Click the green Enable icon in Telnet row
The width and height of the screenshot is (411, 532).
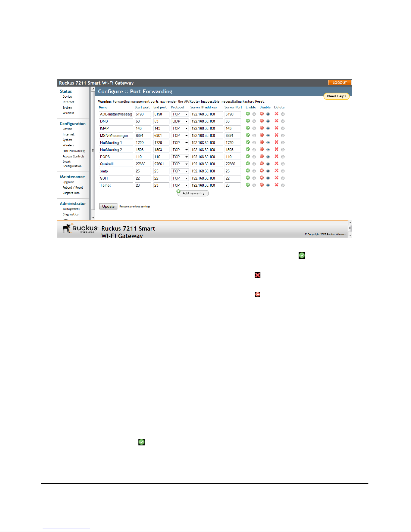point(248,185)
